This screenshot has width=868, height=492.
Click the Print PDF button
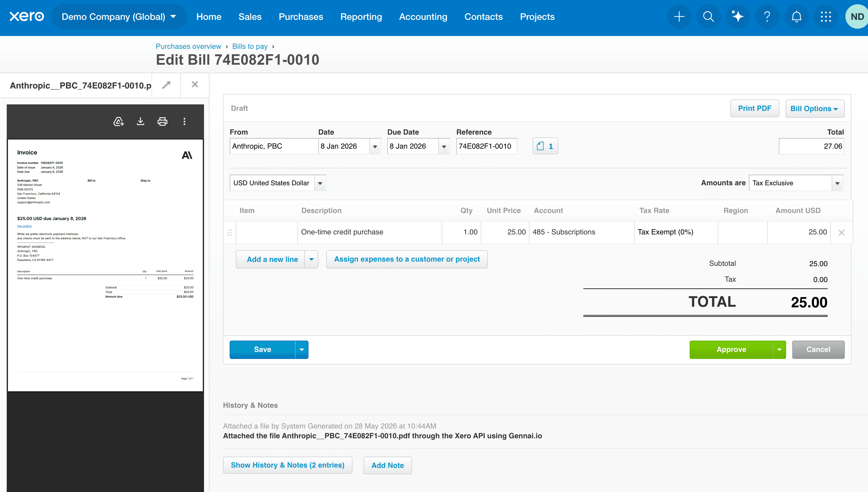754,108
